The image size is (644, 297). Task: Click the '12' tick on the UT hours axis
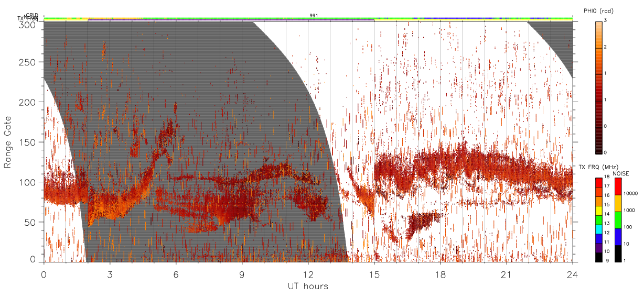pyautogui.click(x=308, y=274)
